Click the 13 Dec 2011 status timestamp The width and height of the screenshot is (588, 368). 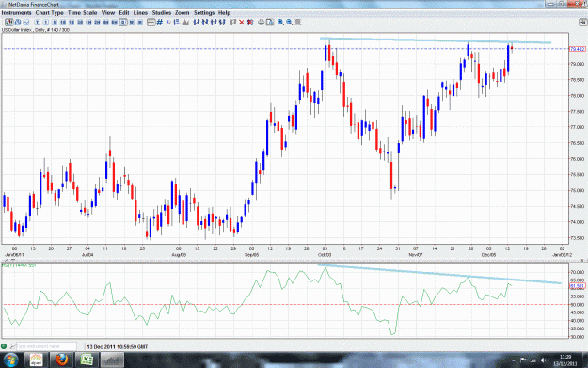(118, 347)
